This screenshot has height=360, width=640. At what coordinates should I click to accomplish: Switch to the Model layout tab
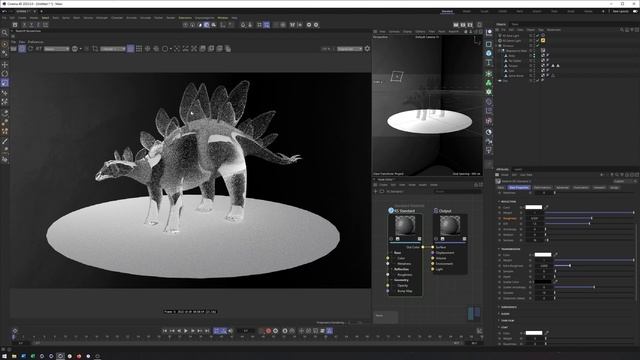coord(467,11)
